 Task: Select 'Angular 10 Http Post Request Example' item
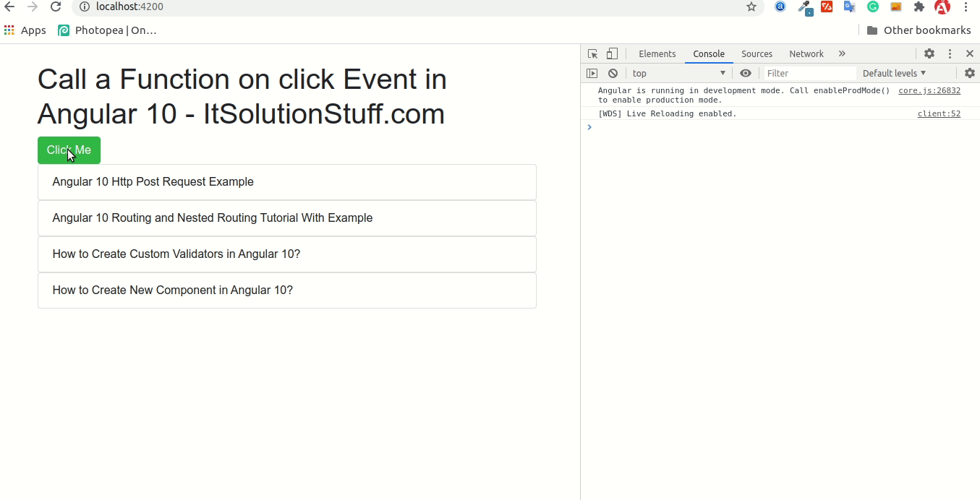point(287,182)
